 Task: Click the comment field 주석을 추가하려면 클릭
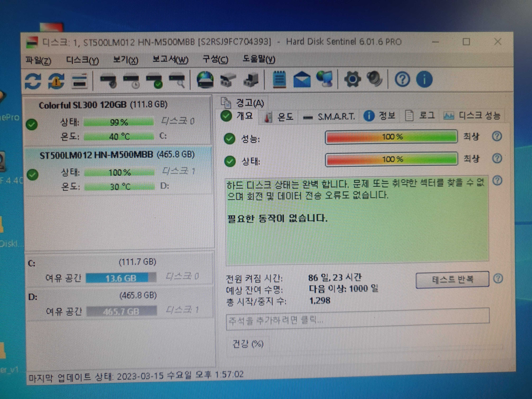coord(358,319)
